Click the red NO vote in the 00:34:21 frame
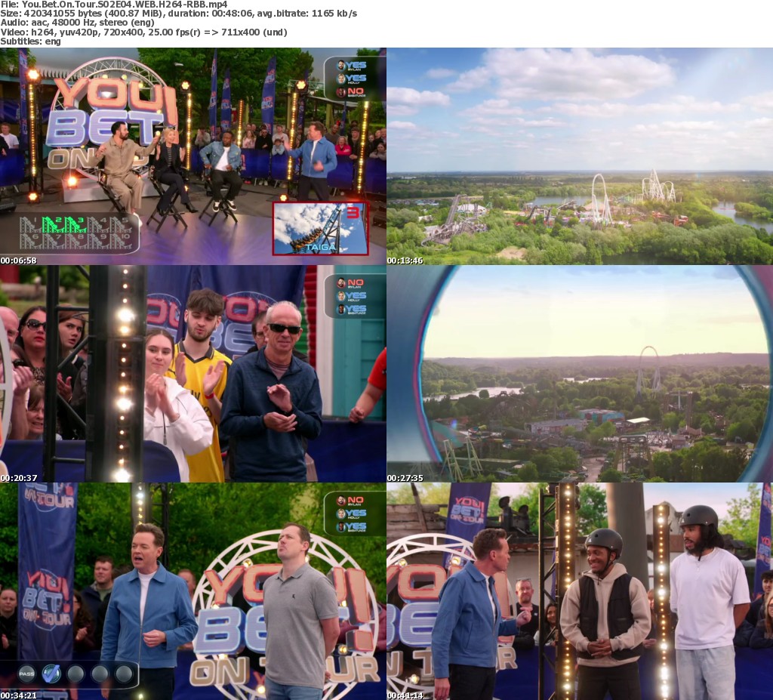This screenshot has width=773, height=700. pyautogui.click(x=352, y=501)
